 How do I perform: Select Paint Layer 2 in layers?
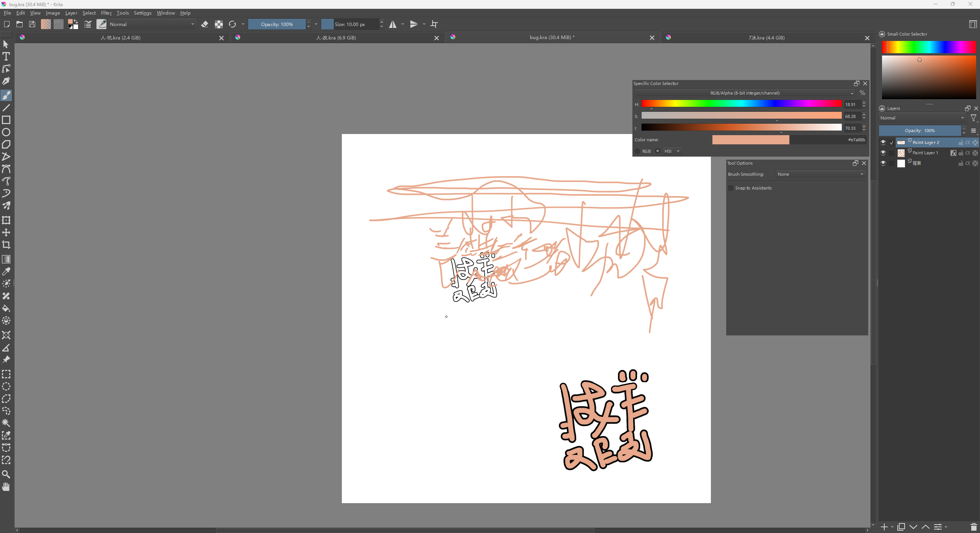click(x=926, y=142)
